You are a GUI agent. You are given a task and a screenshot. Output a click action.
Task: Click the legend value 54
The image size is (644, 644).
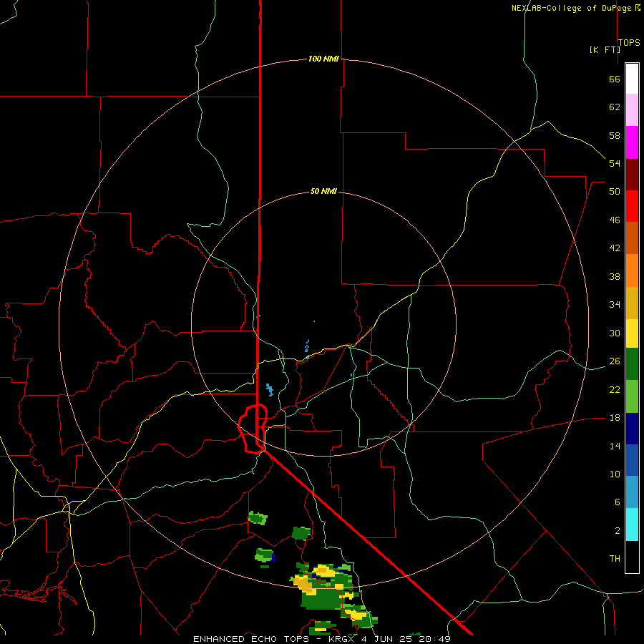coord(615,163)
